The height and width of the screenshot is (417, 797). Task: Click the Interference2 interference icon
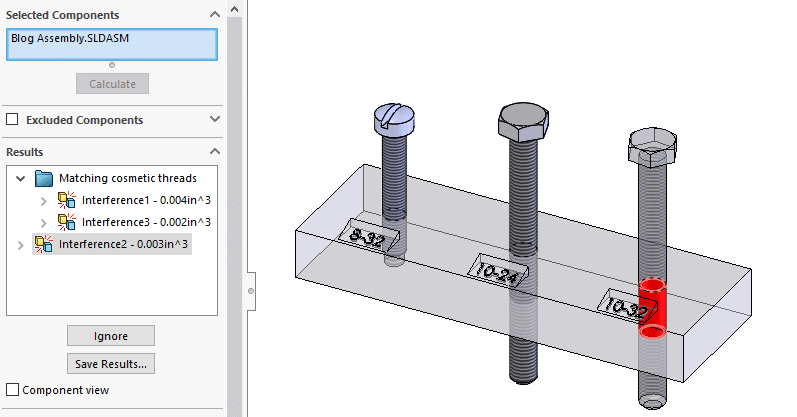tap(44, 244)
